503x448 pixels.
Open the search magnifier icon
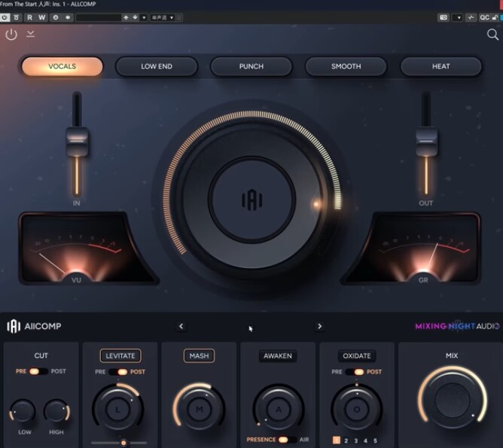click(492, 35)
